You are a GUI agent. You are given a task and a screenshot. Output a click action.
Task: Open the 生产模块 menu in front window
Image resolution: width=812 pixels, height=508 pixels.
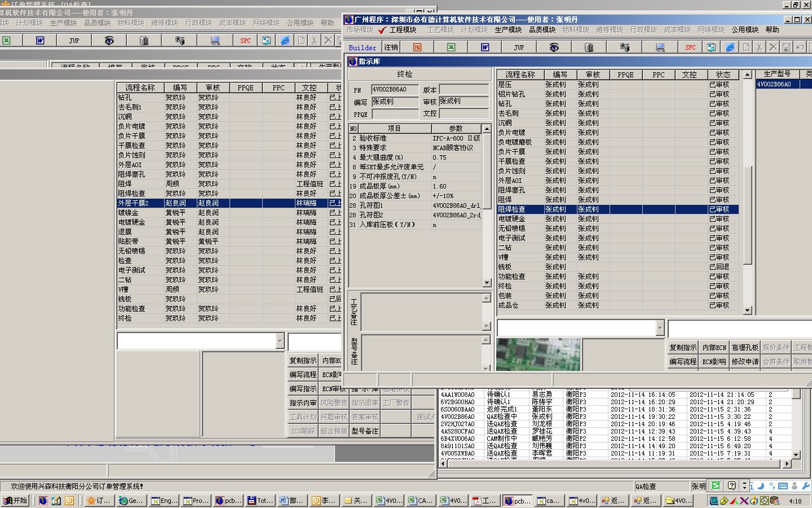coord(508,30)
